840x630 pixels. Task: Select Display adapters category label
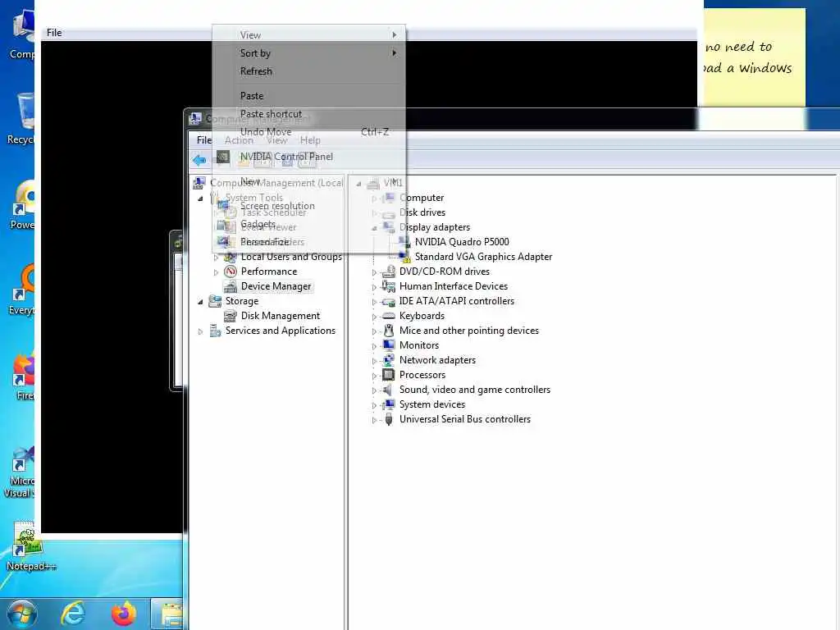[x=435, y=227]
